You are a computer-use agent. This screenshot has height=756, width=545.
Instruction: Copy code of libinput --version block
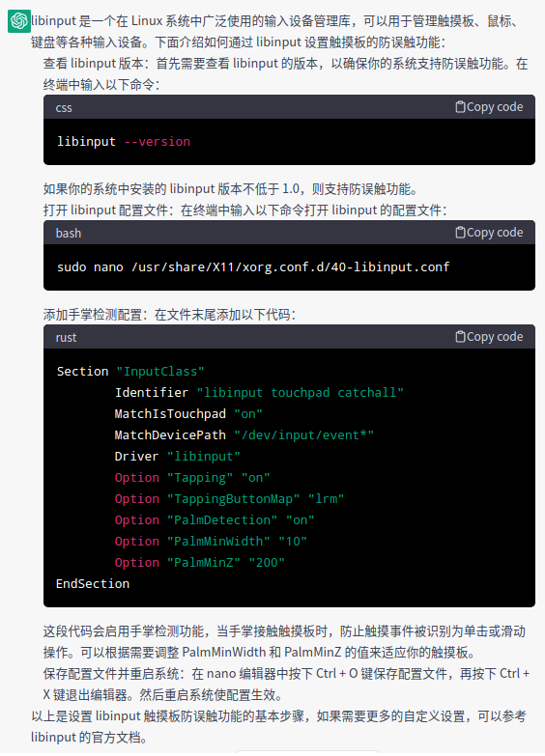(x=490, y=107)
